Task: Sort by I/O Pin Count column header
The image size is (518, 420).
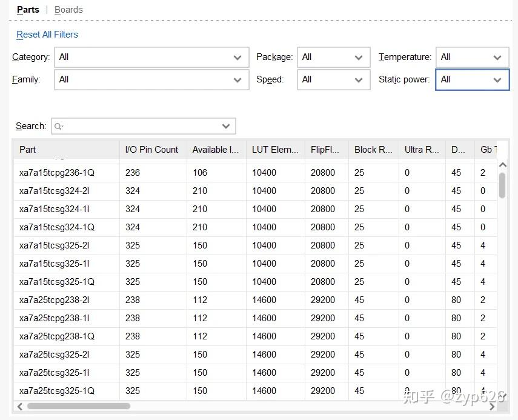Action: (x=153, y=150)
